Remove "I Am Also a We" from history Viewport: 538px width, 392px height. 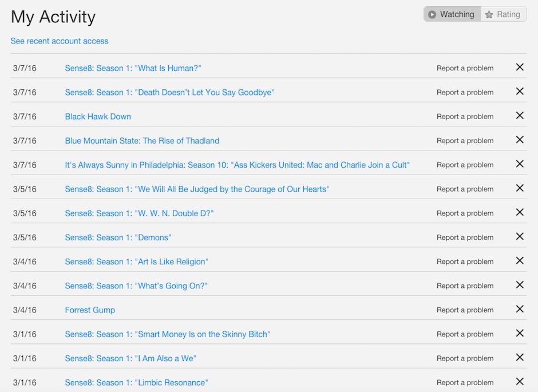[520, 357]
